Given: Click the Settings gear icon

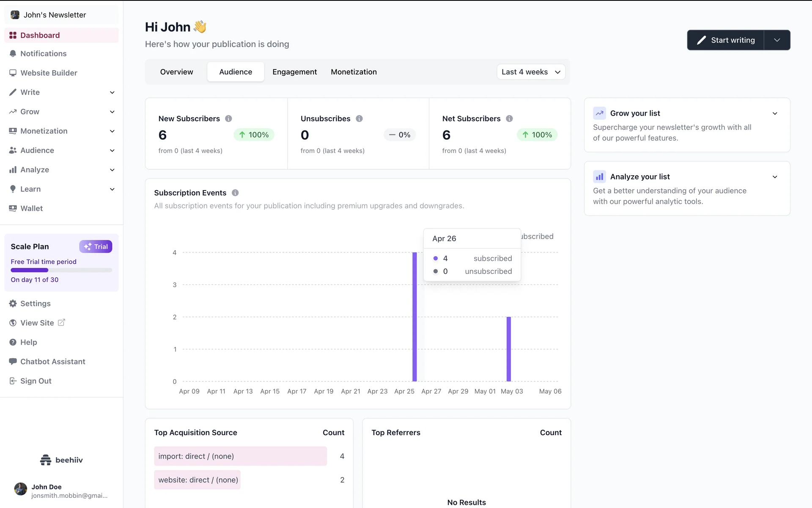Looking at the screenshot, I should point(13,304).
